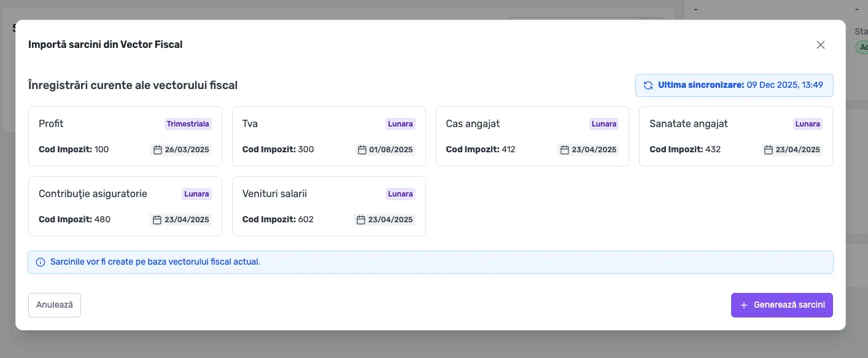Screen dimensions: 868x358
Task: Click the plus icon on Generează sarcini
Action: click(744, 305)
